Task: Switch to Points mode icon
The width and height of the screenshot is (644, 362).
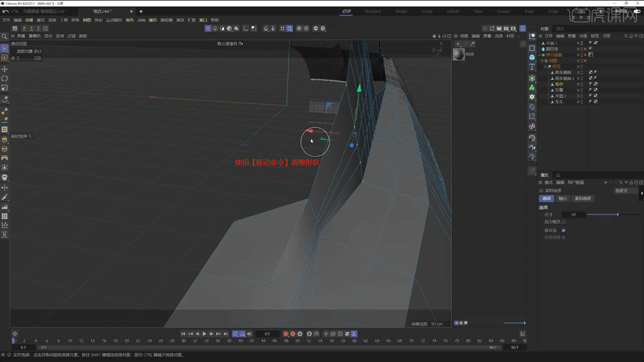Action: [208, 28]
